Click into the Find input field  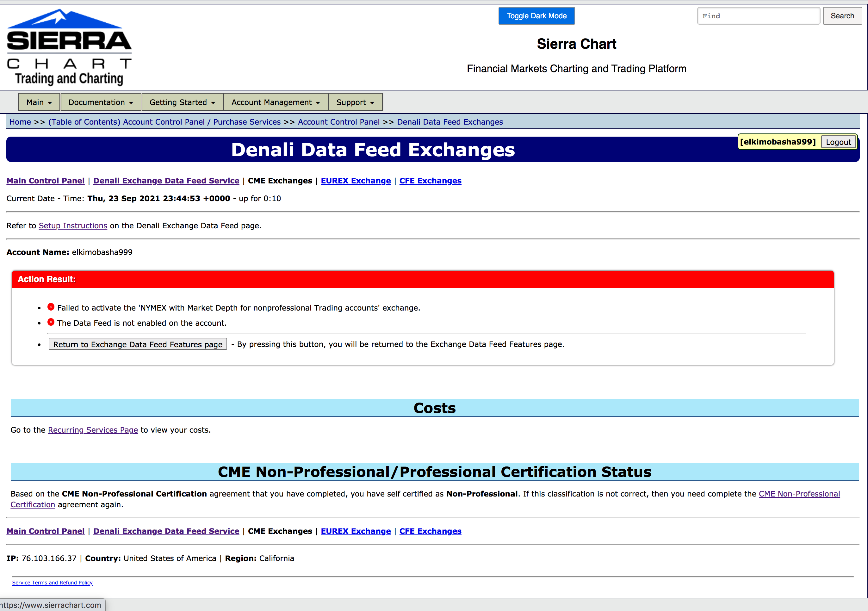tap(758, 16)
